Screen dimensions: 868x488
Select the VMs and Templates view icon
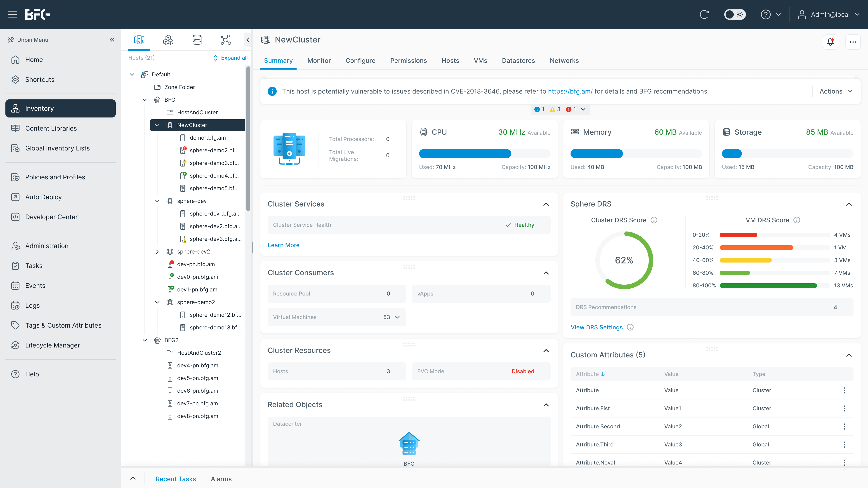click(168, 40)
